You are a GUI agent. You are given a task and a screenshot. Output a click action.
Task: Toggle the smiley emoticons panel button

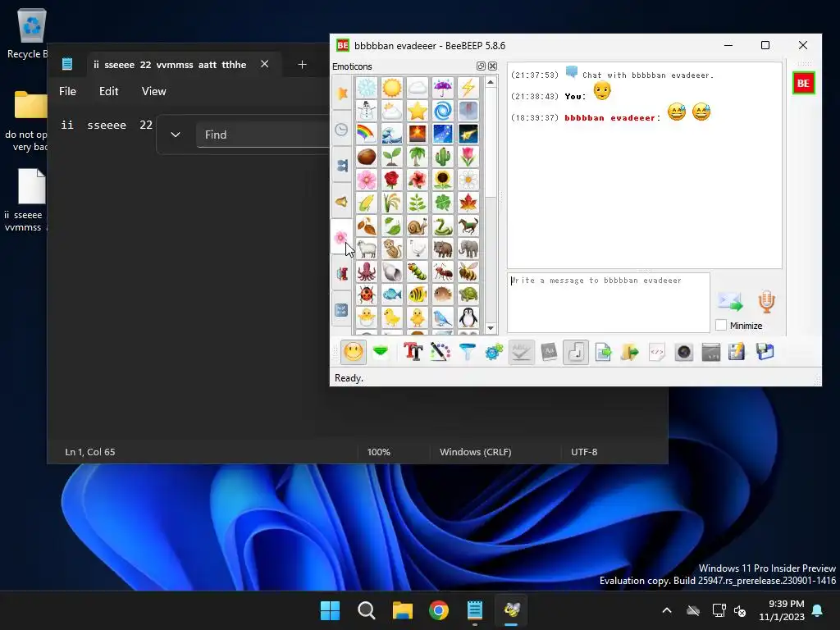[x=353, y=352]
